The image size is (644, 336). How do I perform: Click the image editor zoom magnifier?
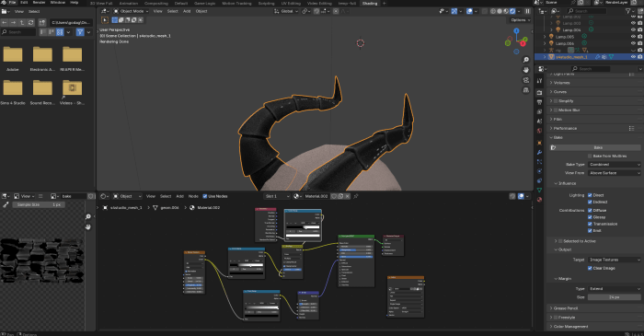tap(88, 217)
